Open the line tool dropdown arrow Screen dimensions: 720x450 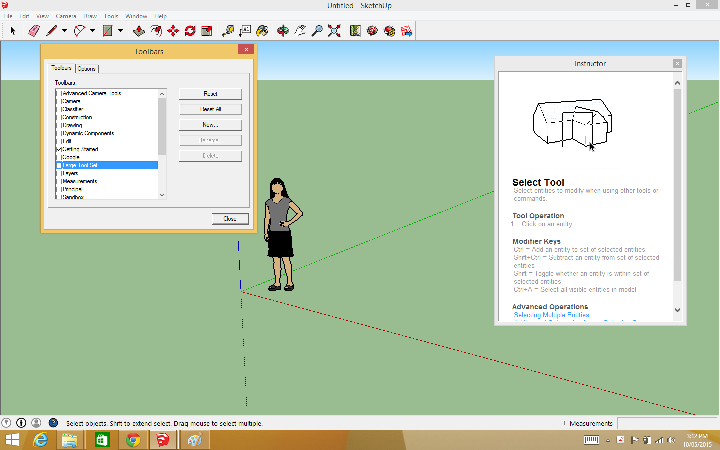click(x=64, y=30)
